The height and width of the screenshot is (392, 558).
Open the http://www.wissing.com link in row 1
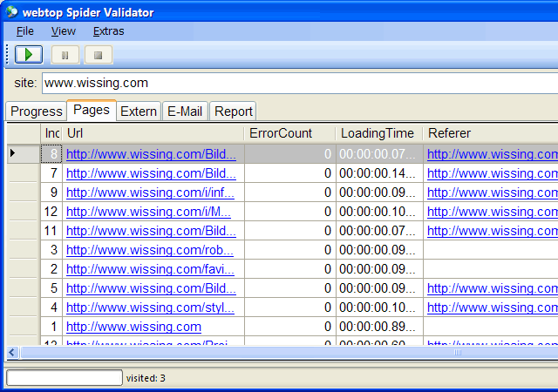click(x=133, y=327)
